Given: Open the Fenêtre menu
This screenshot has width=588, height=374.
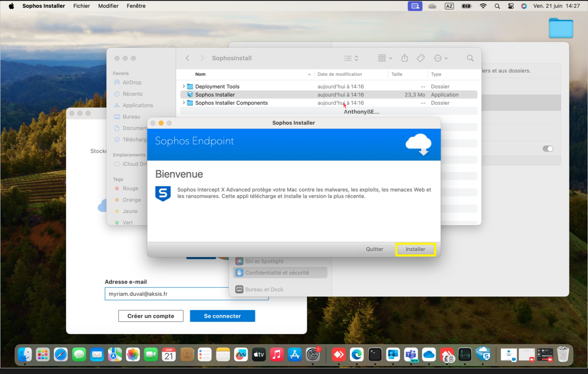Looking at the screenshot, I should click(136, 6).
